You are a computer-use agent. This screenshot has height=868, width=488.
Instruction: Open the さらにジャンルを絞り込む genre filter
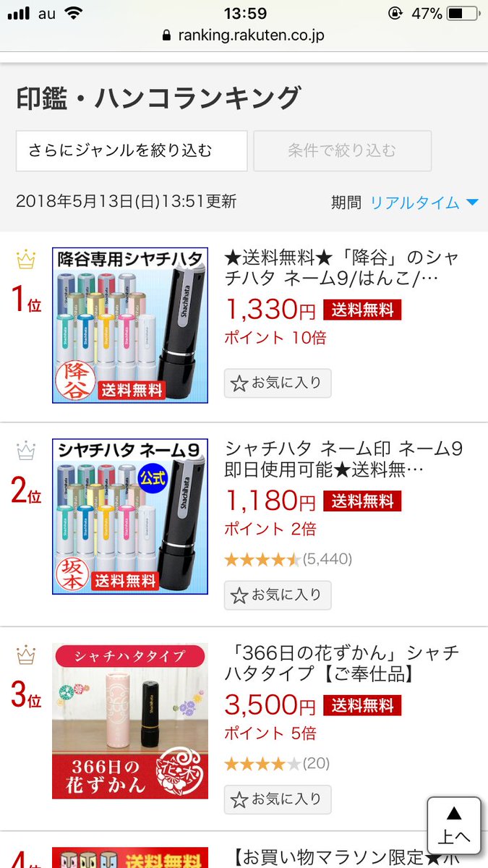(132, 150)
